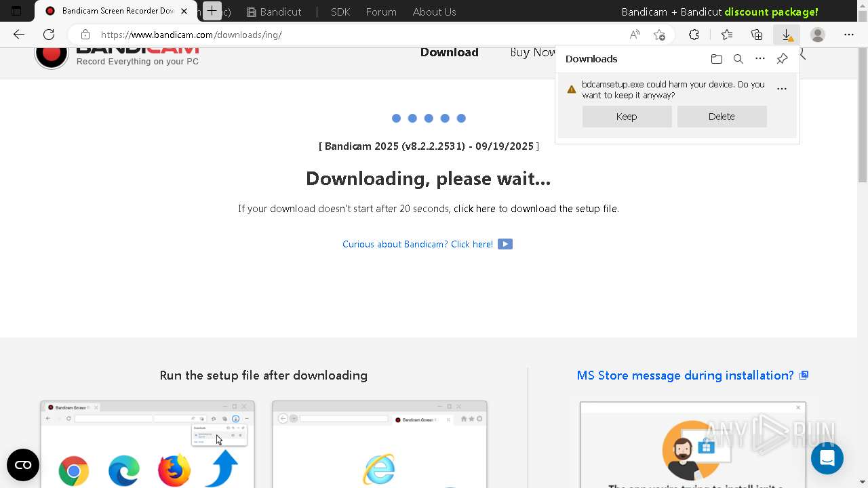Open the live chat bubble
The height and width of the screenshot is (488, 868).
827,458
